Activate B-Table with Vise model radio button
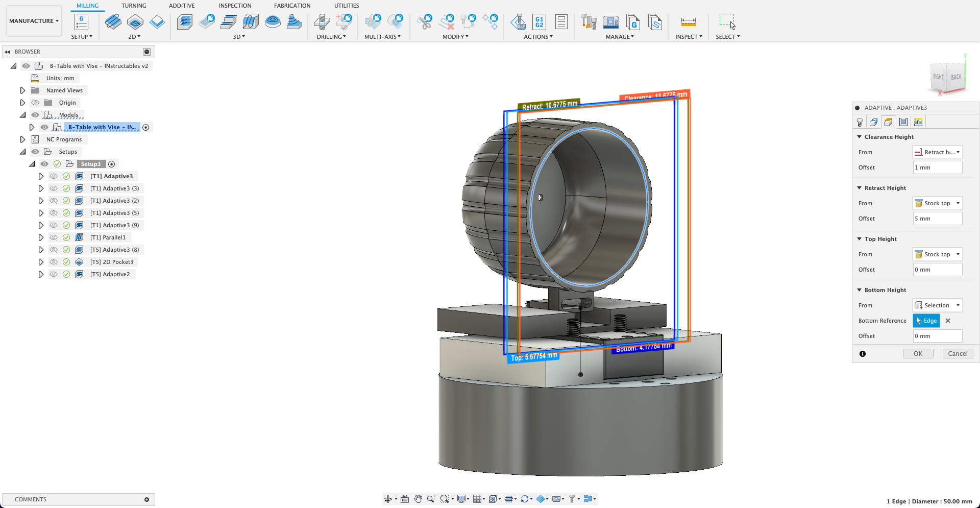The height and width of the screenshot is (508, 980). coord(146,127)
